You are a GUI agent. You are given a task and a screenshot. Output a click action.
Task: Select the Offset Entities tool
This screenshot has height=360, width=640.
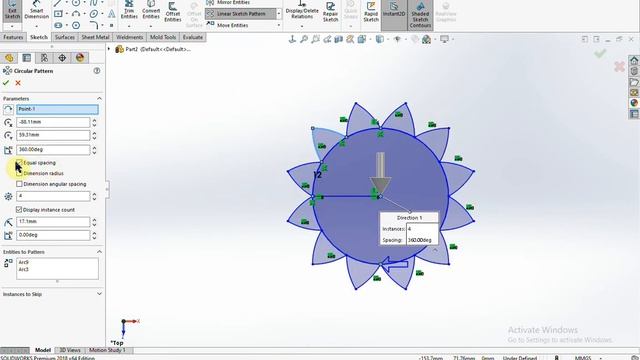(x=173, y=12)
